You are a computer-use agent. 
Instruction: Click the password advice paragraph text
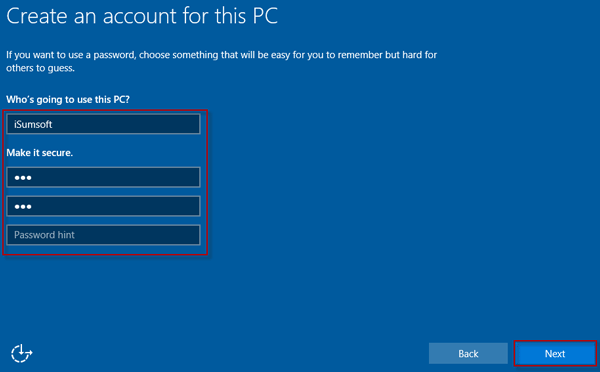click(221, 61)
